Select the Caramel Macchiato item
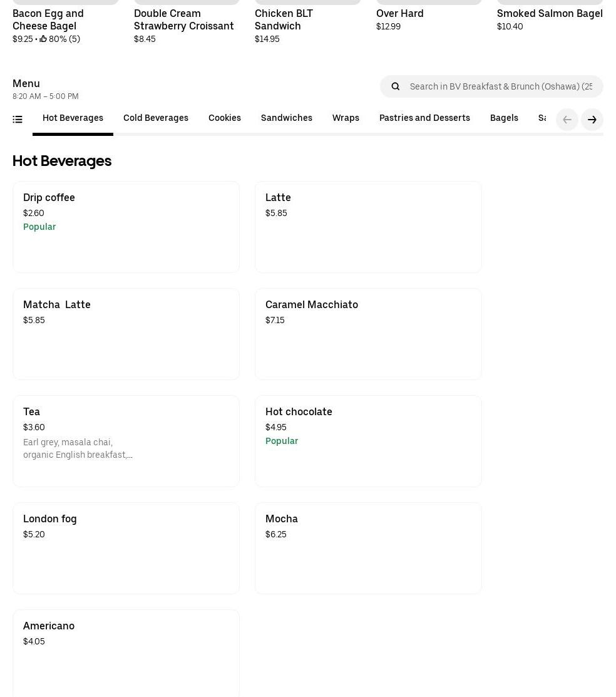This screenshot has height=697, width=616. click(x=368, y=334)
